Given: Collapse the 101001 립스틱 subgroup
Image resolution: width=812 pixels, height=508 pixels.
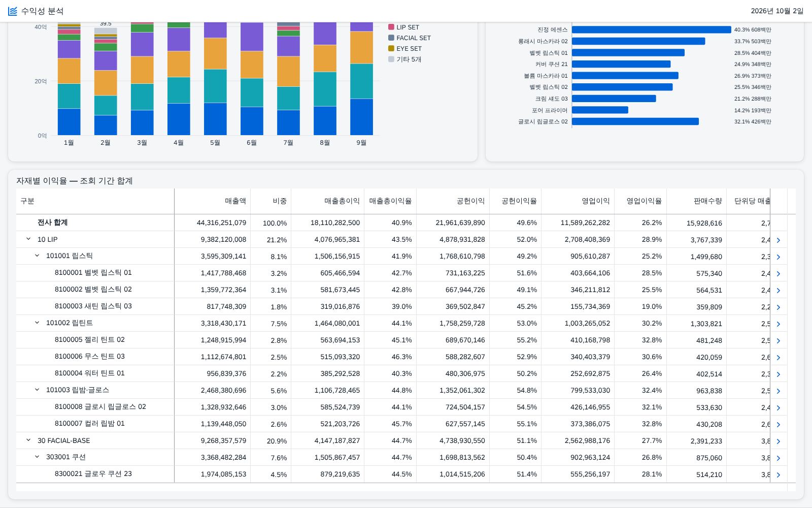Looking at the screenshot, I should click(37, 256).
